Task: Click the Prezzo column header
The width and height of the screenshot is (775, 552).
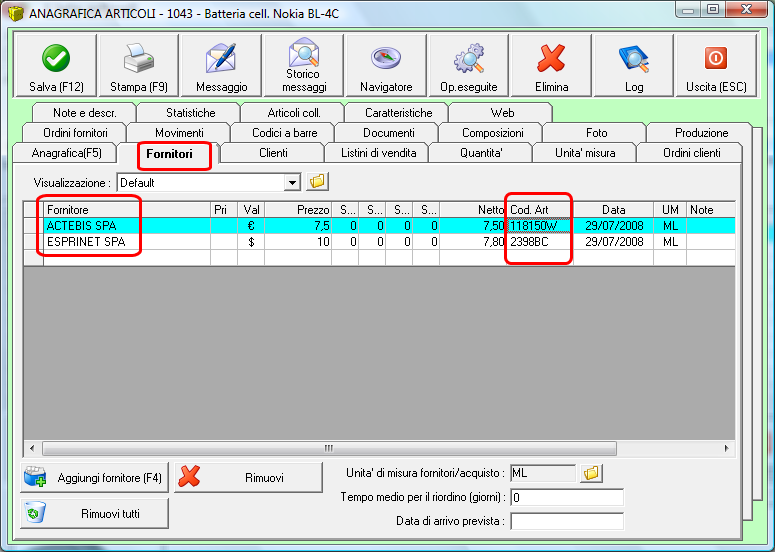Action: (298, 210)
